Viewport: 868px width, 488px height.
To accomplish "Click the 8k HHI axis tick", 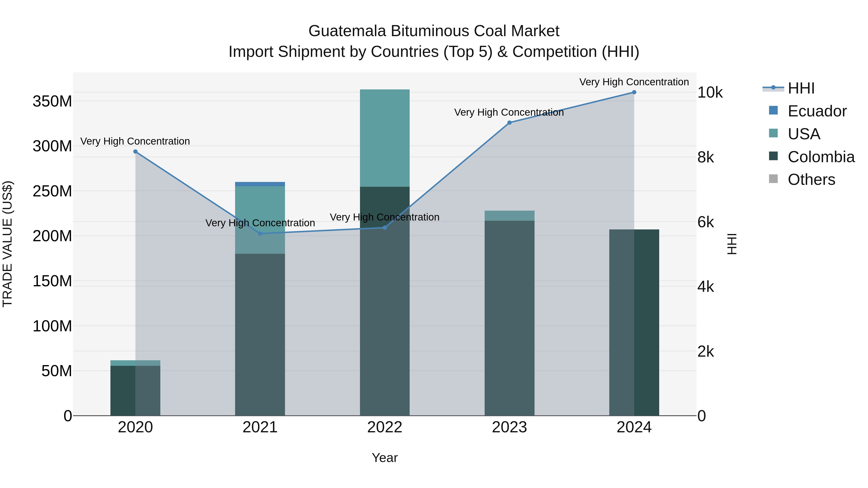I will click(x=705, y=157).
